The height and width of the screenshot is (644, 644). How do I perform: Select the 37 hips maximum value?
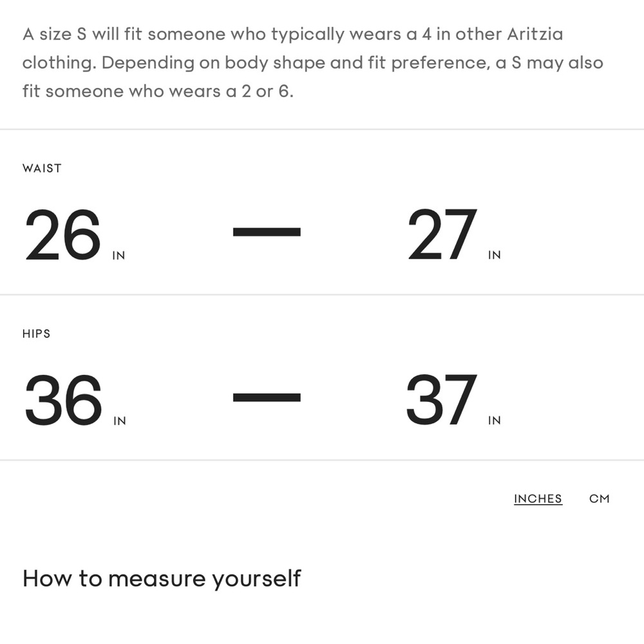442,400
